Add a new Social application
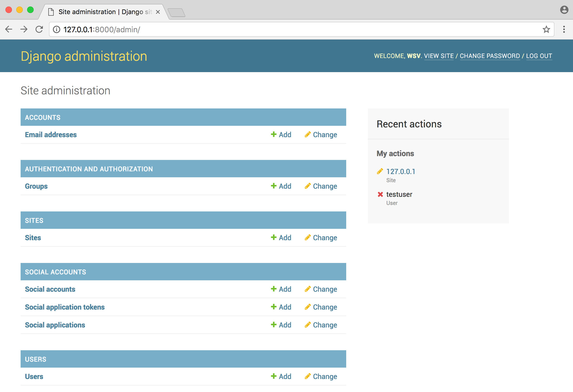The image size is (573, 392). click(281, 325)
